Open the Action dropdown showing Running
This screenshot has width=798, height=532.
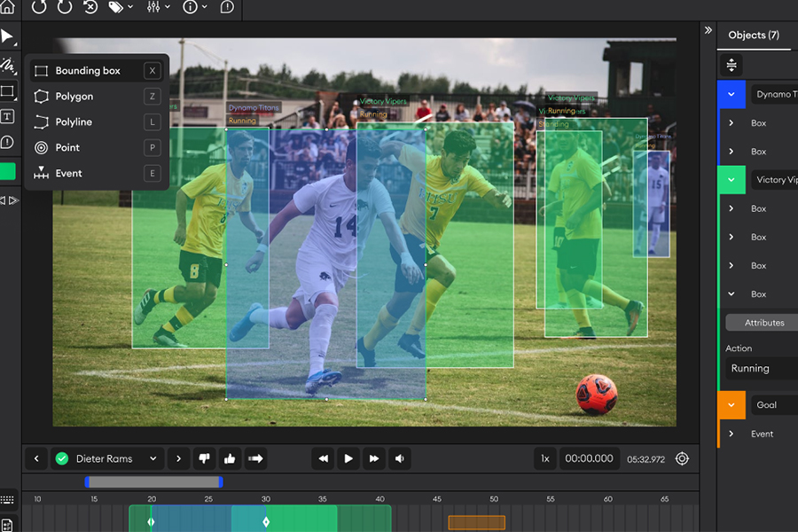(762, 368)
